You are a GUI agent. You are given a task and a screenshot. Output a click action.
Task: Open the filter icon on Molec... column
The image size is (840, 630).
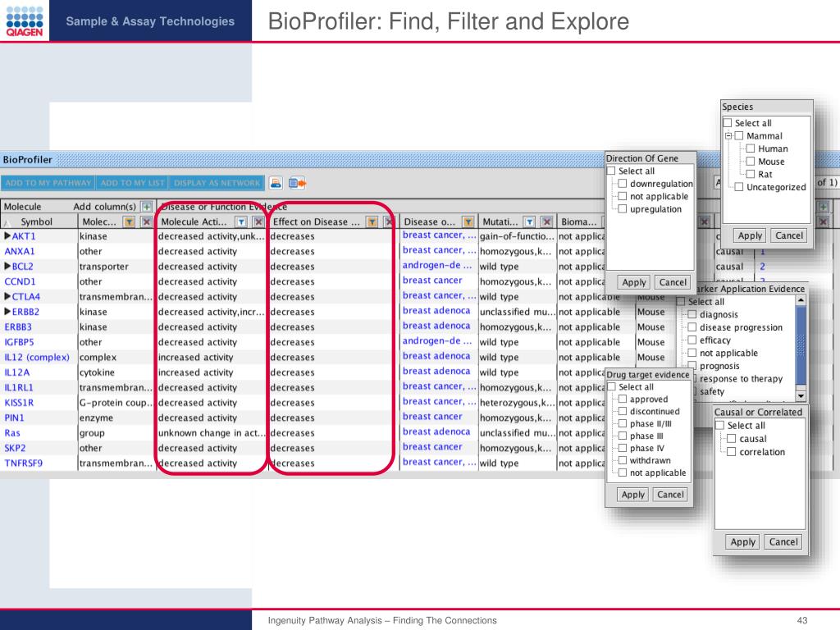[129, 221]
